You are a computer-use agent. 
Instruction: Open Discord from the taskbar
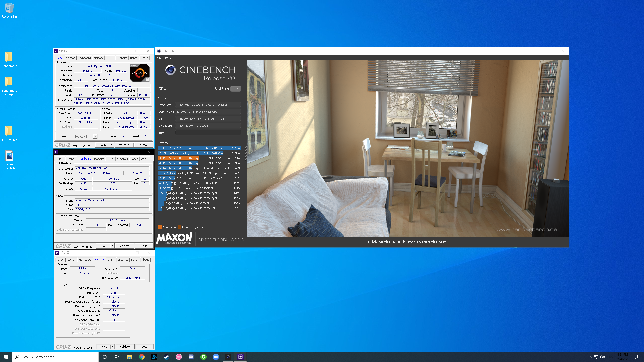[191, 357]
